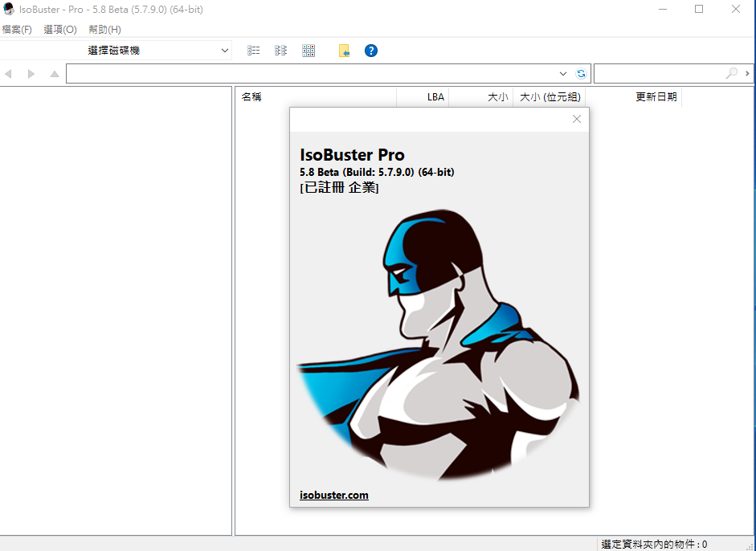Click the up one level arrow
Screen dimensions: 756x551
[x=55, y=74]
